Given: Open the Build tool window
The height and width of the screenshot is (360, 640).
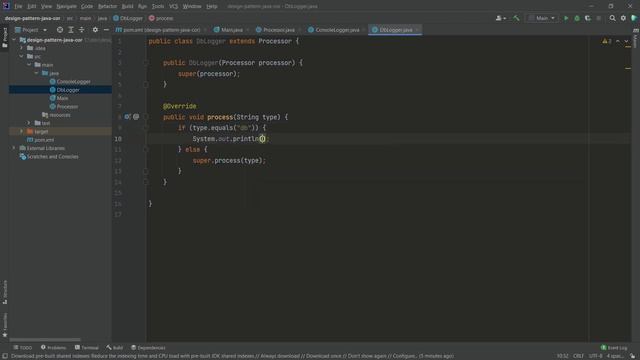Looking at the screenshot, I should (x=115, y=348).
